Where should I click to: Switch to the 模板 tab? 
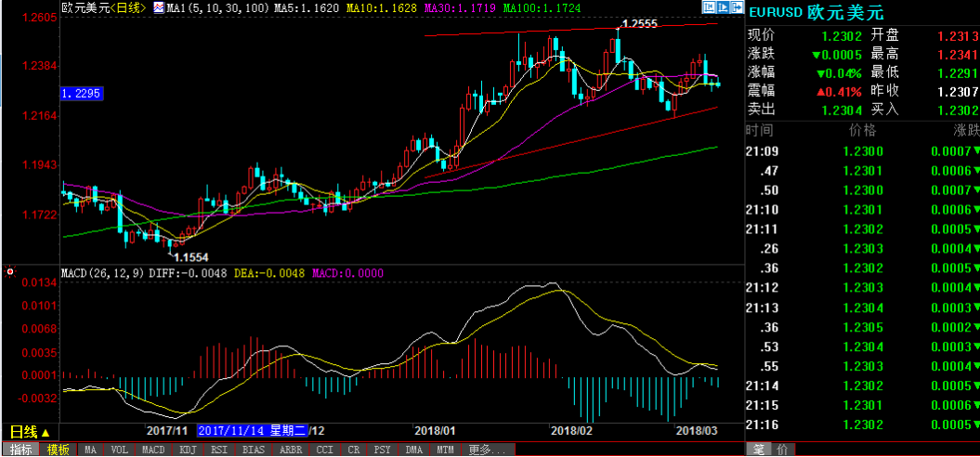(59, 450)
